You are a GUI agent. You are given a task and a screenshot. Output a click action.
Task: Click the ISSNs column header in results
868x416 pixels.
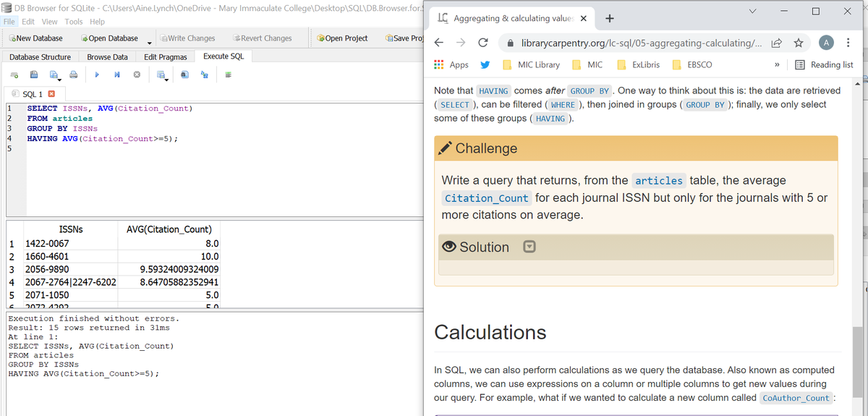70,229
